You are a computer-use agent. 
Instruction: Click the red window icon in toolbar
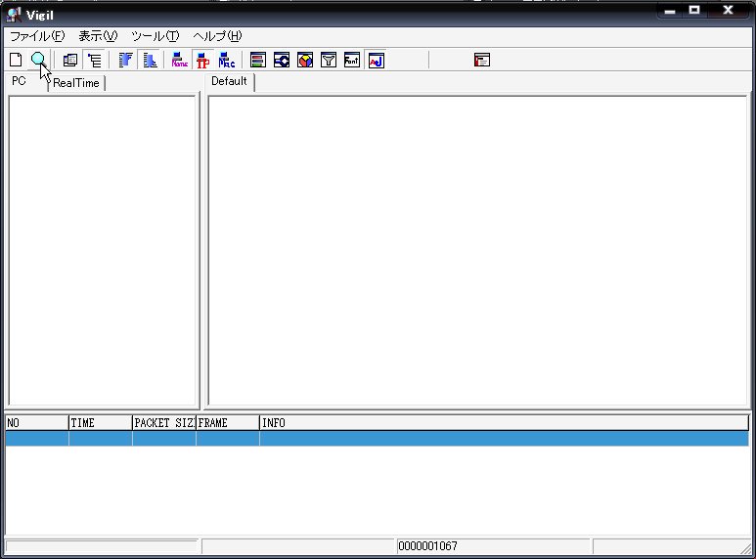(x=482, y=60)
